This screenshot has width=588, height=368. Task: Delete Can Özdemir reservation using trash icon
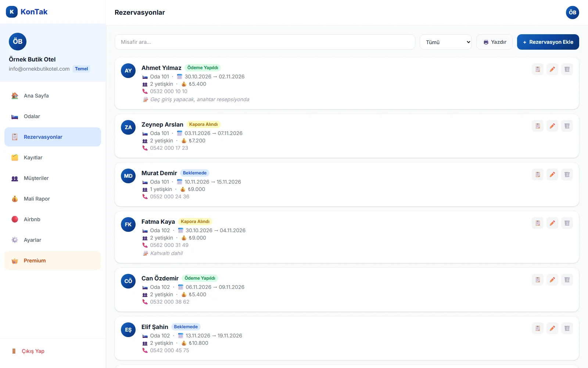567,280
